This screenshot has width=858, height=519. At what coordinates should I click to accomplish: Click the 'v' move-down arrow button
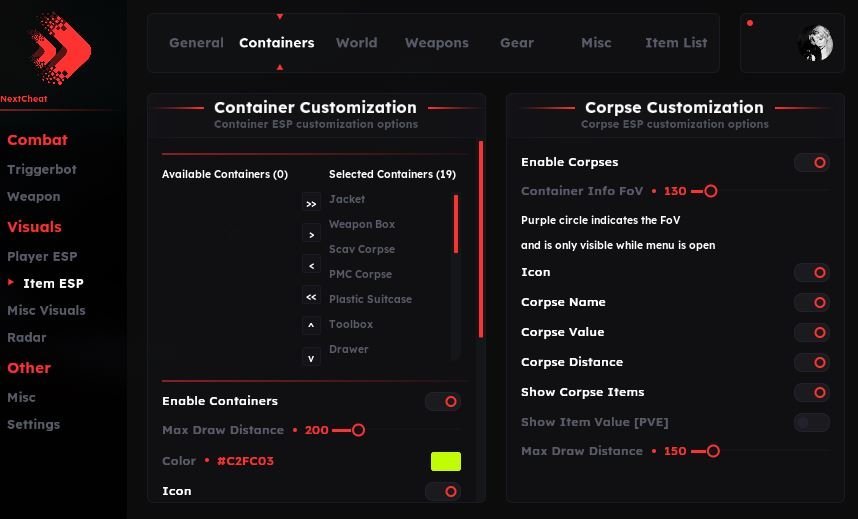(311, 357)
